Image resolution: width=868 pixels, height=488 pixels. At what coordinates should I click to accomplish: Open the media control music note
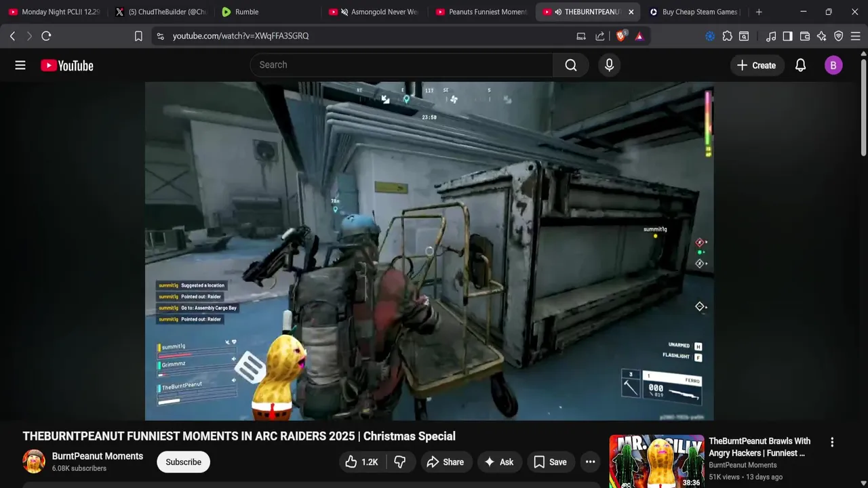pyautogui.click(x=771, y=36)
